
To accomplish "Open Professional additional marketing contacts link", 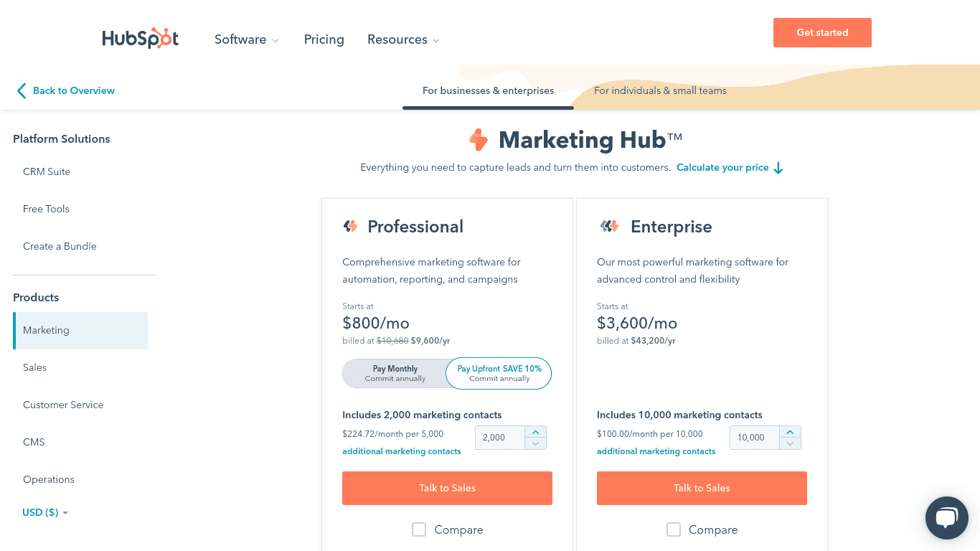I will [402, 451].
